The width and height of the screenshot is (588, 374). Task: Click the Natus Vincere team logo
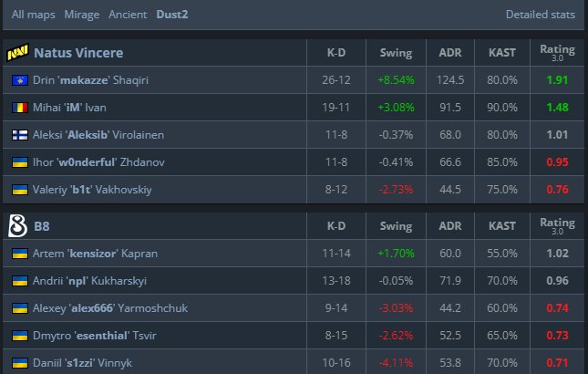point(17,53)
